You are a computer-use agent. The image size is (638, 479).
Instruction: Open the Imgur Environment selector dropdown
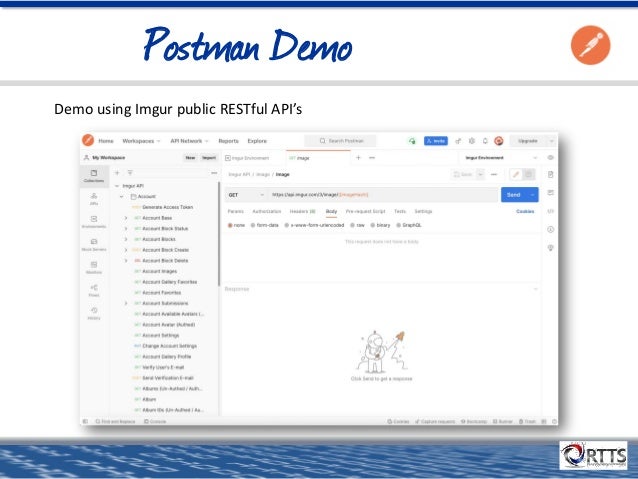click(x=501, y=157)
